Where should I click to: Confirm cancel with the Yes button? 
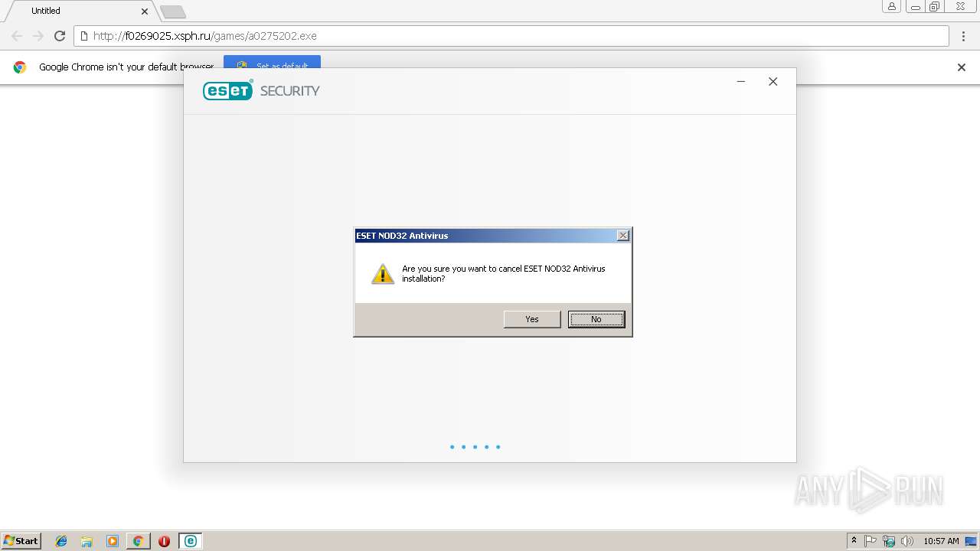click(532, 319)
